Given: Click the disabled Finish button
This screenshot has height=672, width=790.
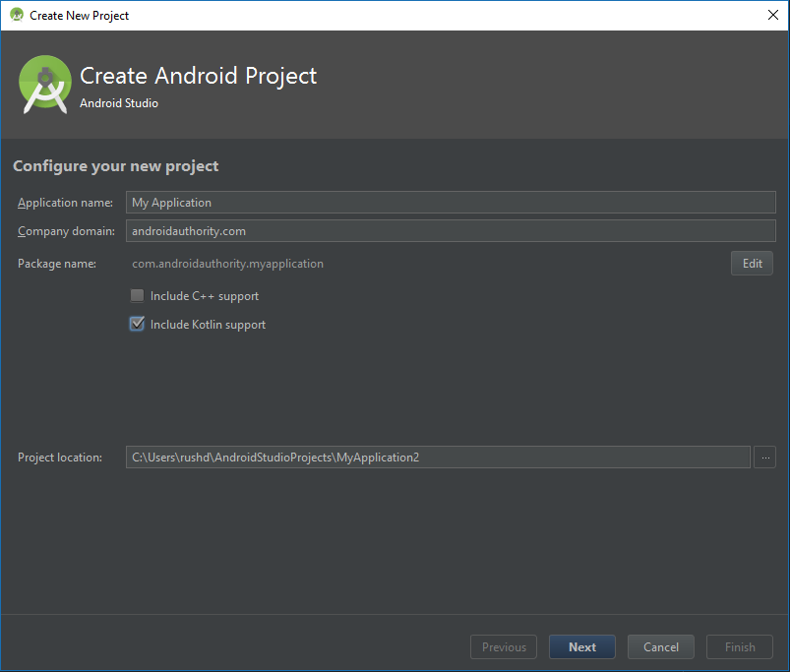Looking at the screenshot, I should 740,646.
